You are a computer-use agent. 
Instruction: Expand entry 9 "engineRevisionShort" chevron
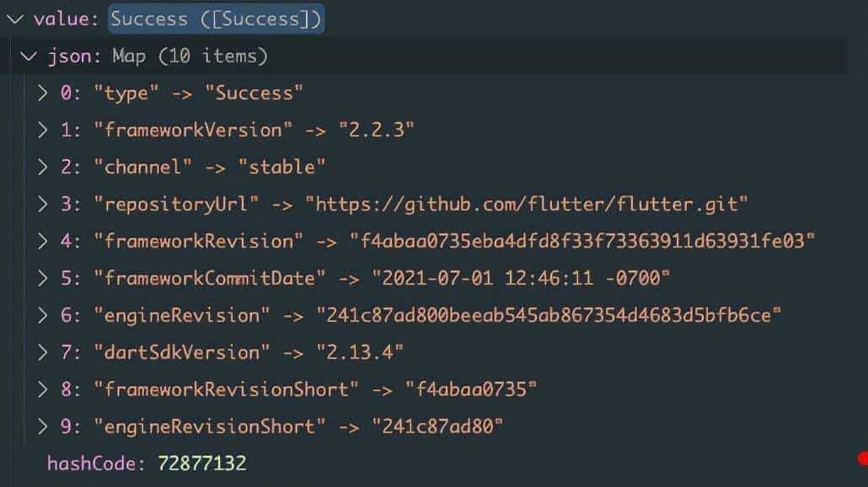43,426
